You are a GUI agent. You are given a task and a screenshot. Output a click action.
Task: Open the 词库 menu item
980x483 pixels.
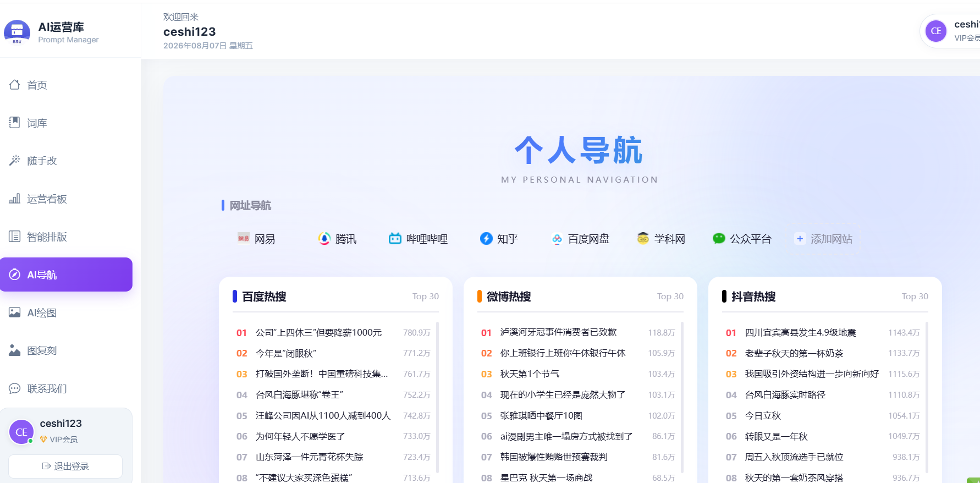click(x=66, y=123)
